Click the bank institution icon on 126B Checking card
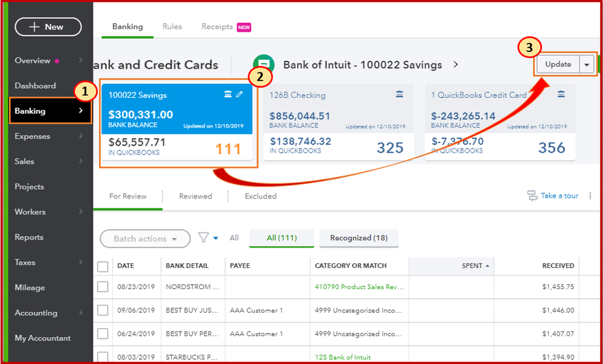The width and height of the screenshot is (603, 364). coord(400,95)
